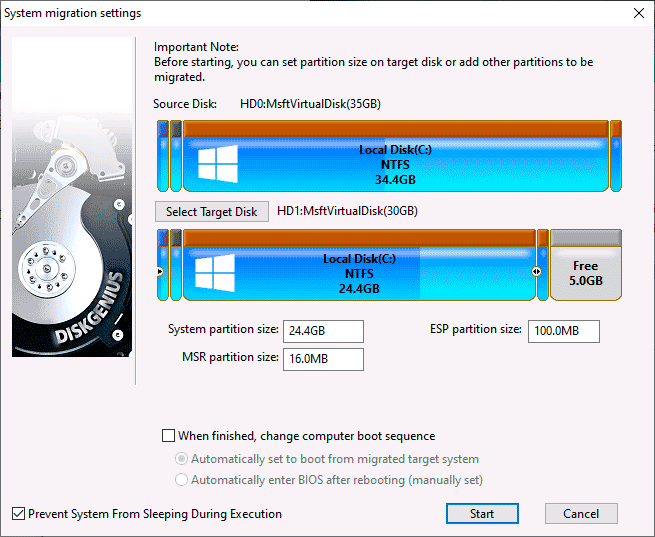Click the MSR partition size field
This screenshot has height=537, width=655.
tap(323, 360)
